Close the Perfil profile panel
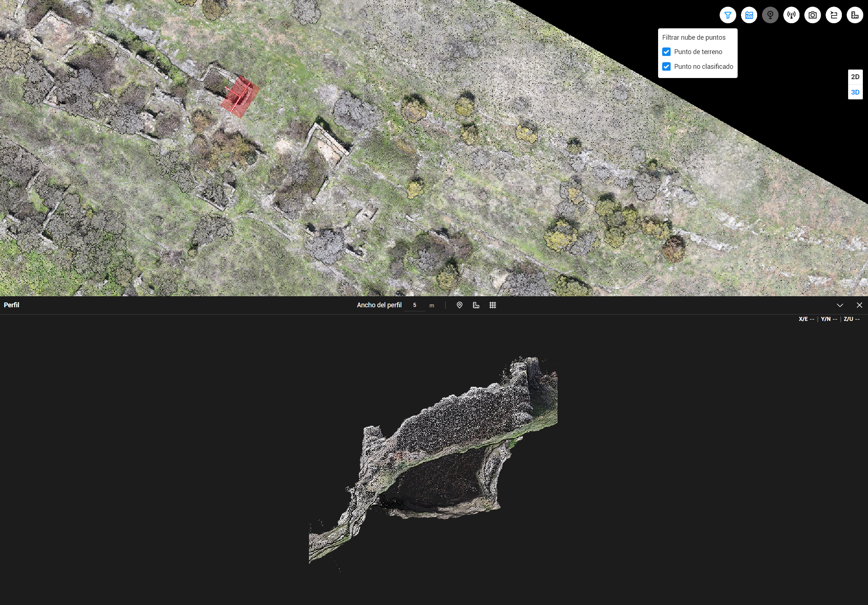868x605 pixels. (860, 305)
